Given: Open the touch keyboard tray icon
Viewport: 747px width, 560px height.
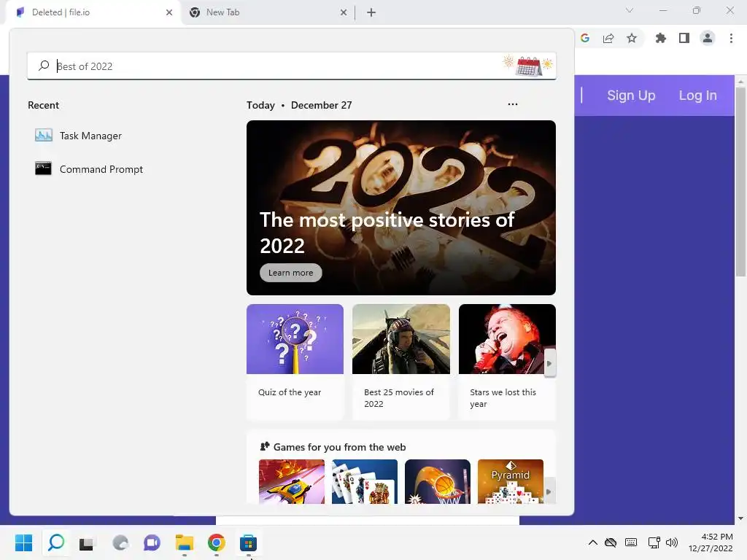Looking at the screenshot, I should click(631, 542).
